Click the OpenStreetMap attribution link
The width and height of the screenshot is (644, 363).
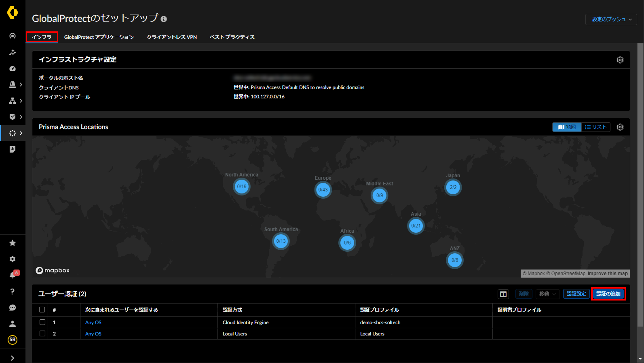[566, 273]
